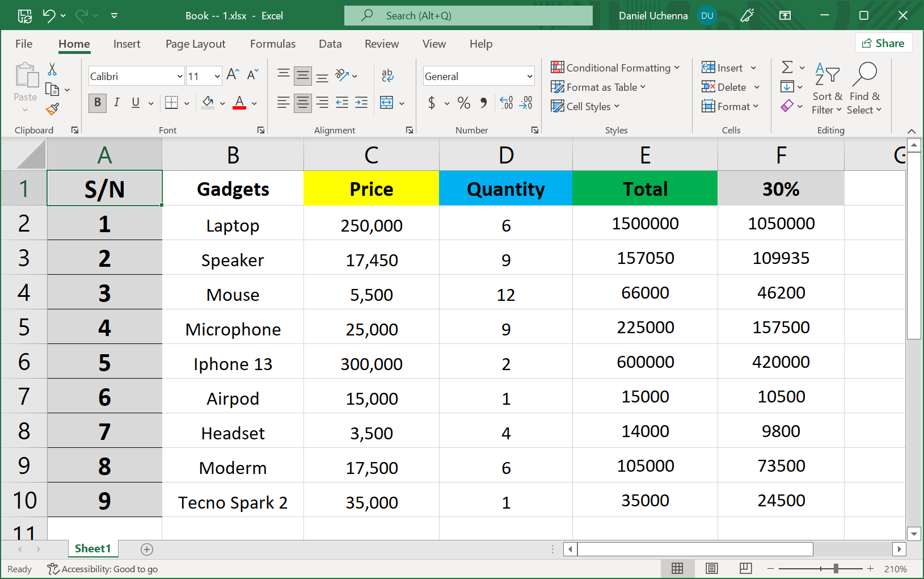
Task: Click the Cut scissors icon
Action: point(52,69)
